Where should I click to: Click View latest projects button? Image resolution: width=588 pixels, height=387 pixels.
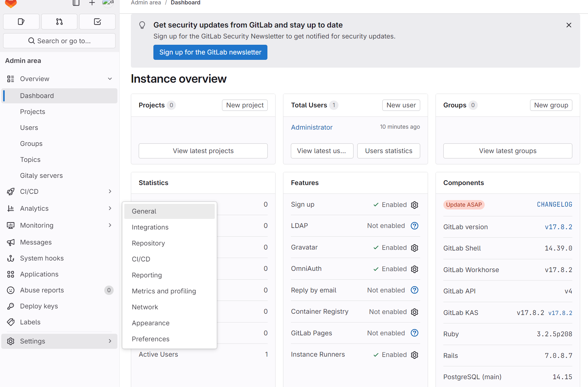coord(203,151)
